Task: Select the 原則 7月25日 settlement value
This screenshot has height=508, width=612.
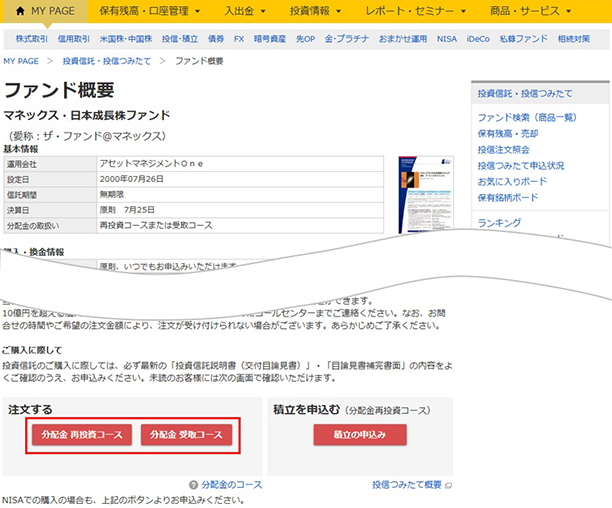Action: point(127,210)
